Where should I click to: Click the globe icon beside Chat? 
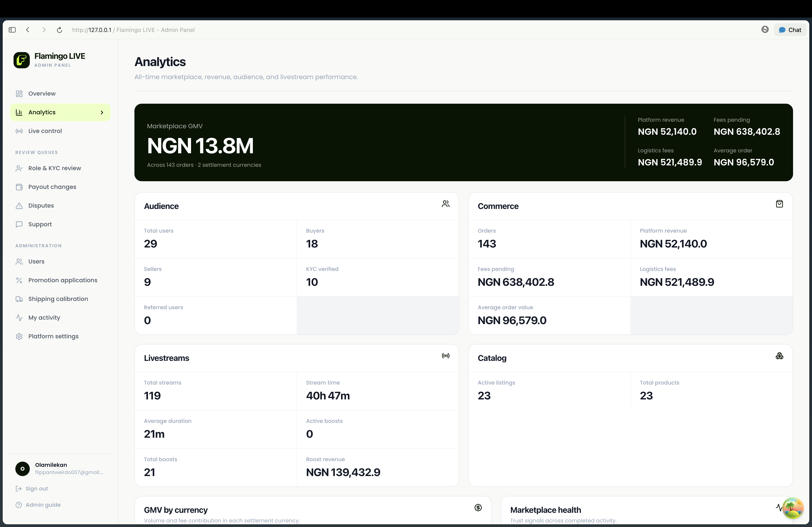pos(765,30)
